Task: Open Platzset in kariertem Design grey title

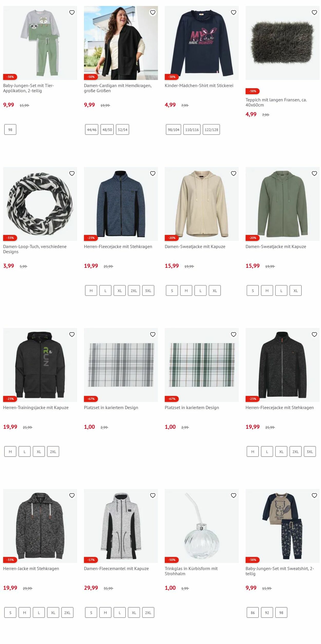Action: point(111,408)
